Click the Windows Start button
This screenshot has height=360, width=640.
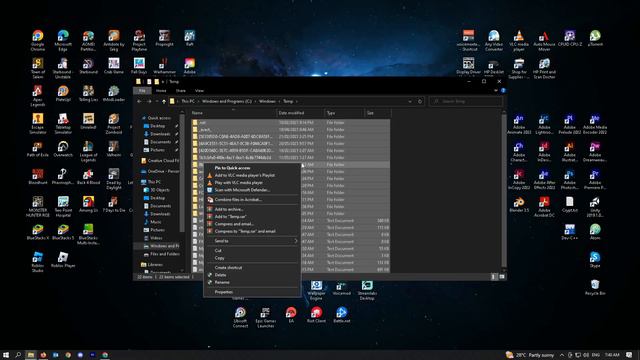click(x=6, y=355)
